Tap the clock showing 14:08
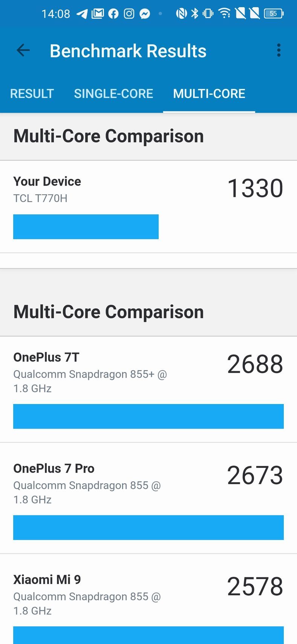The width and height of the screenshot is (297, 644). pos(56,14)
